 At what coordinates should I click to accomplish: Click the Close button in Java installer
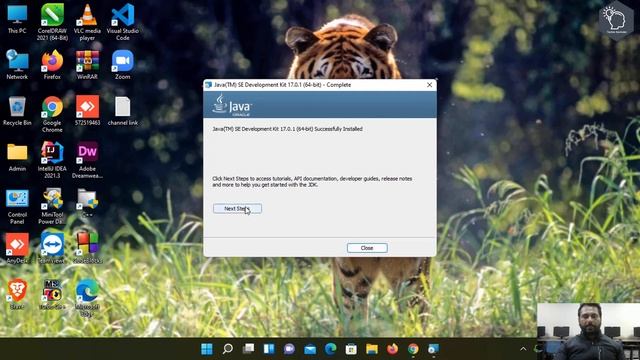click(x=367, y=248)
